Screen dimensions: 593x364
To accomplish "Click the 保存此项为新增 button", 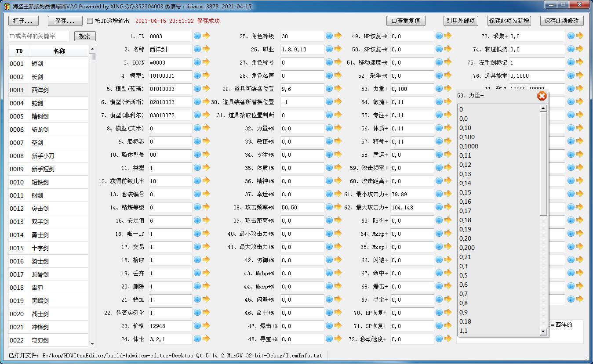I will (509, 21).
